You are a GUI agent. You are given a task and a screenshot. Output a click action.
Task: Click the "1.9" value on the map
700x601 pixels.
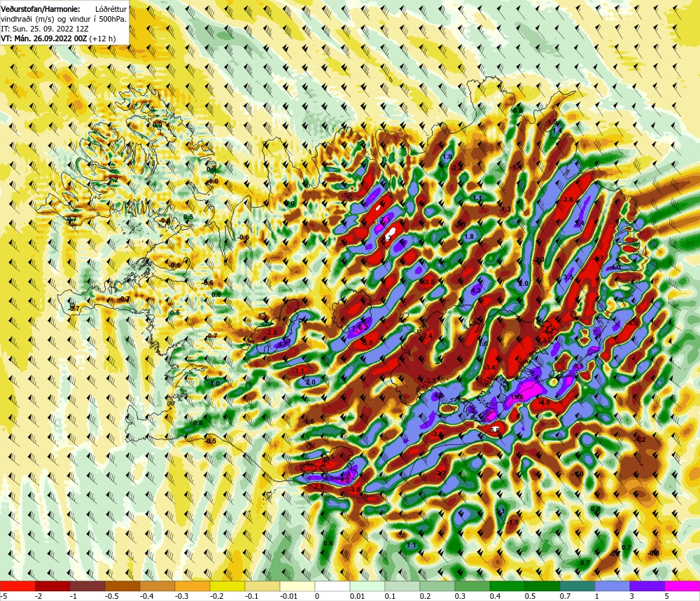point(447,157)
